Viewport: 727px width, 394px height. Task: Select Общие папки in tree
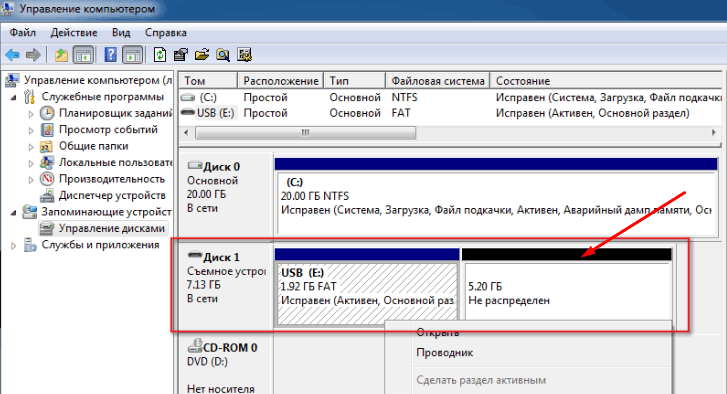pyautogui.click(x=93, y=146)
